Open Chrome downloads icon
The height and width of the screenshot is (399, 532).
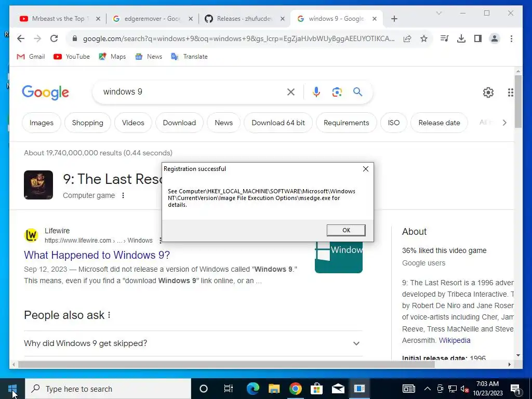point(461,38)
